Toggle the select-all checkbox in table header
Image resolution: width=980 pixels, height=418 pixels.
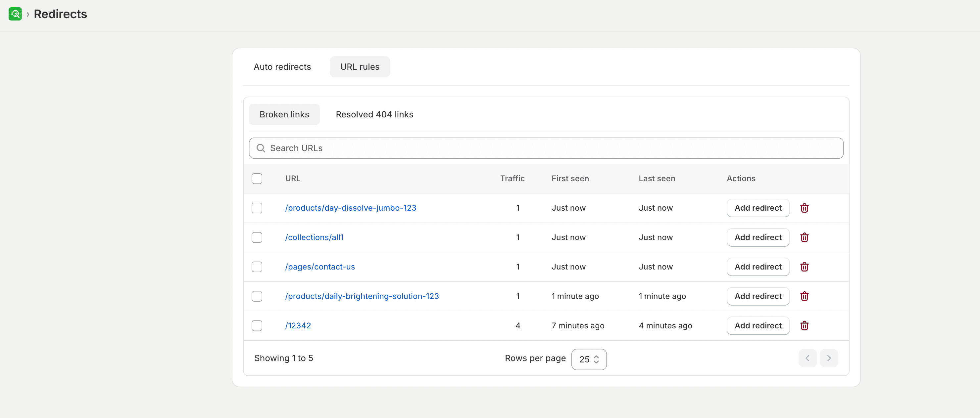click(257, 179)
